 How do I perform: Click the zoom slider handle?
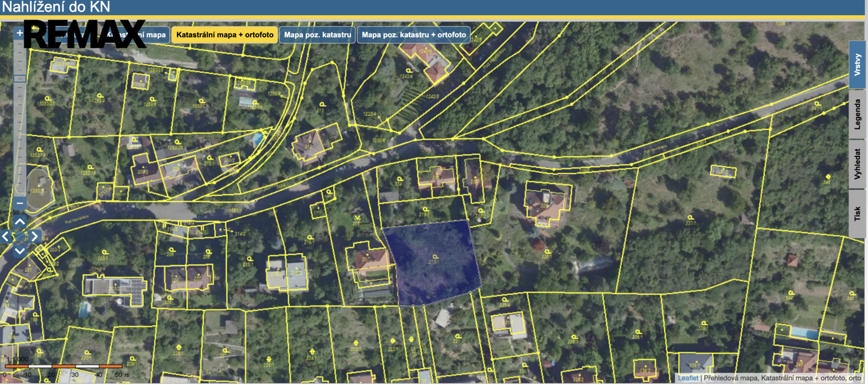click(20, 79)
